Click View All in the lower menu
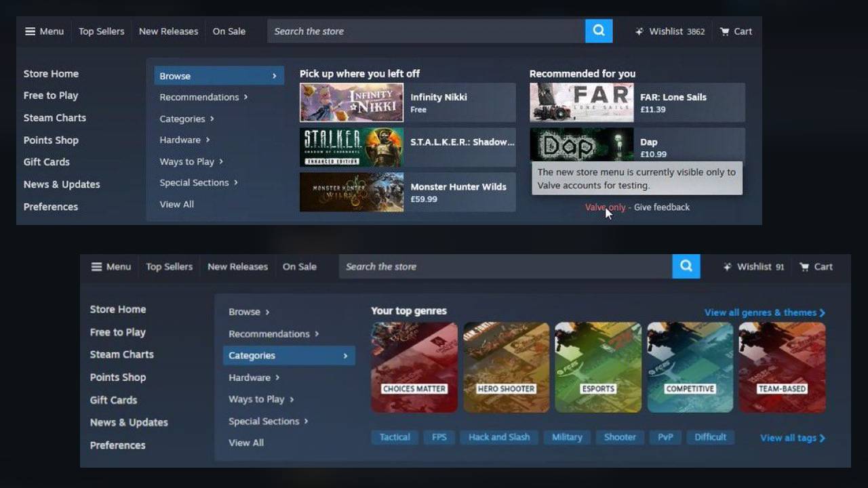This screenshot has height=488, width=868. [246, 443]
